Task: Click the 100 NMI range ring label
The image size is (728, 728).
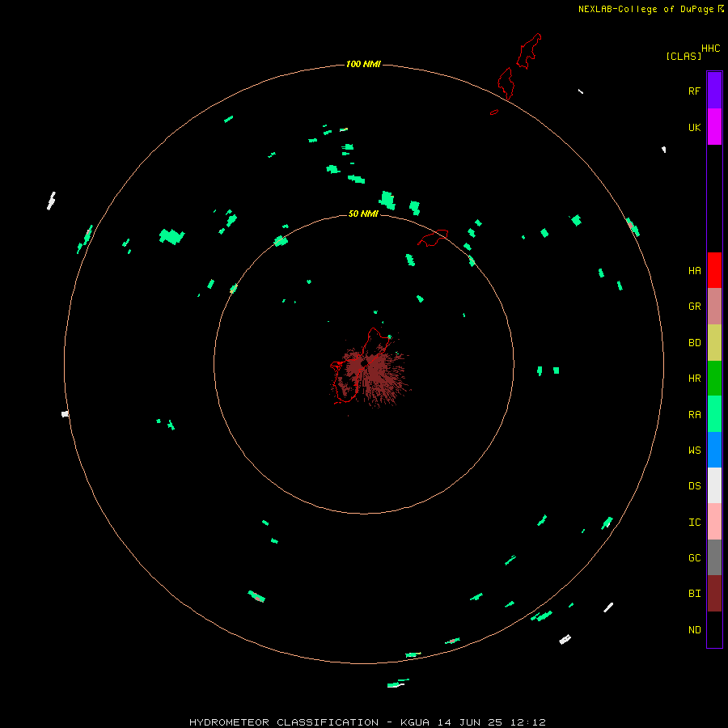Action: 363,64
